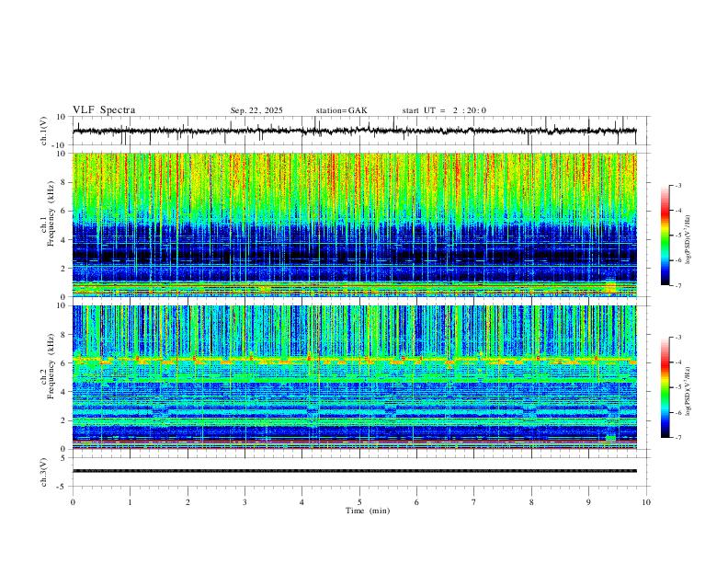Click the 'VLF Spectra' title text
The height and width of the screenshot is (563, 728).
104,110
